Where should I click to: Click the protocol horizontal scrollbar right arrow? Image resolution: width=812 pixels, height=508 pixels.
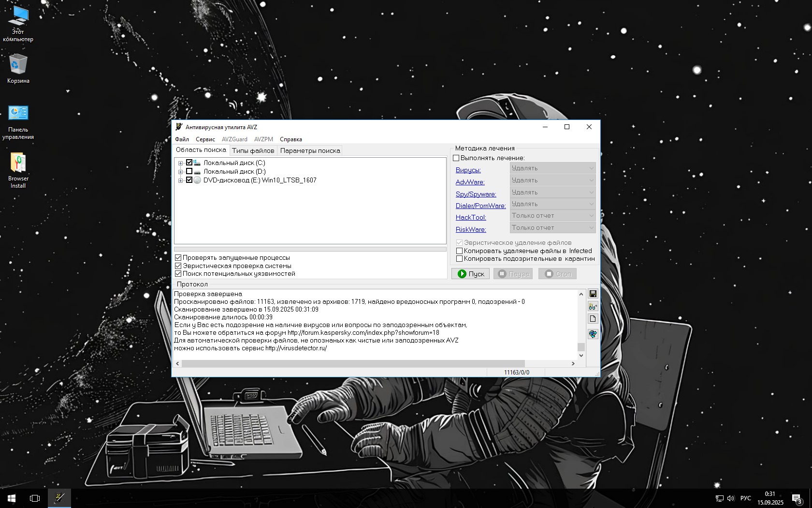click(573, 363)
